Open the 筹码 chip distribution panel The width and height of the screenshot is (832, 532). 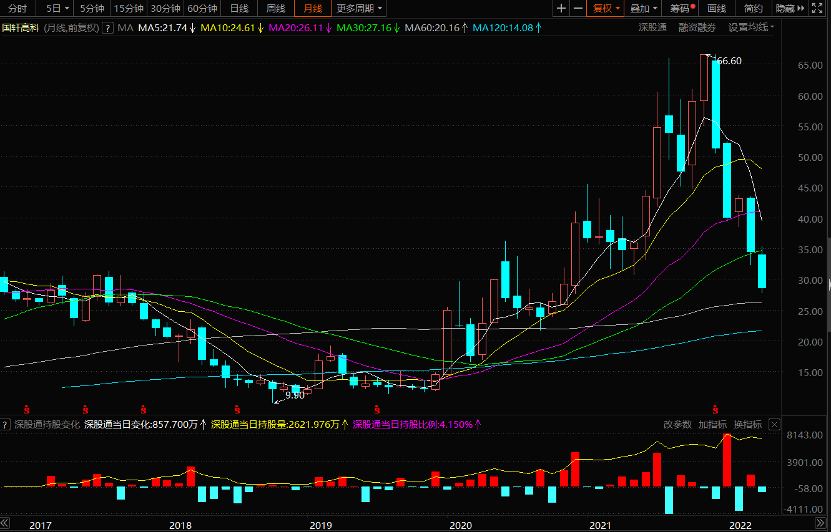pyautogui.click(x=681, y=8)
